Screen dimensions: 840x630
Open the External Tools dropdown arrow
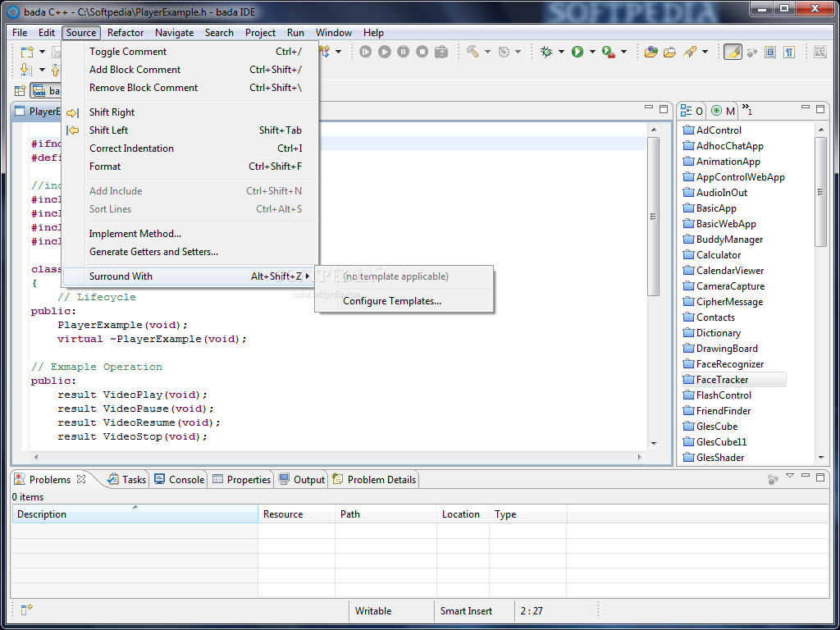[x=624, y=52]
